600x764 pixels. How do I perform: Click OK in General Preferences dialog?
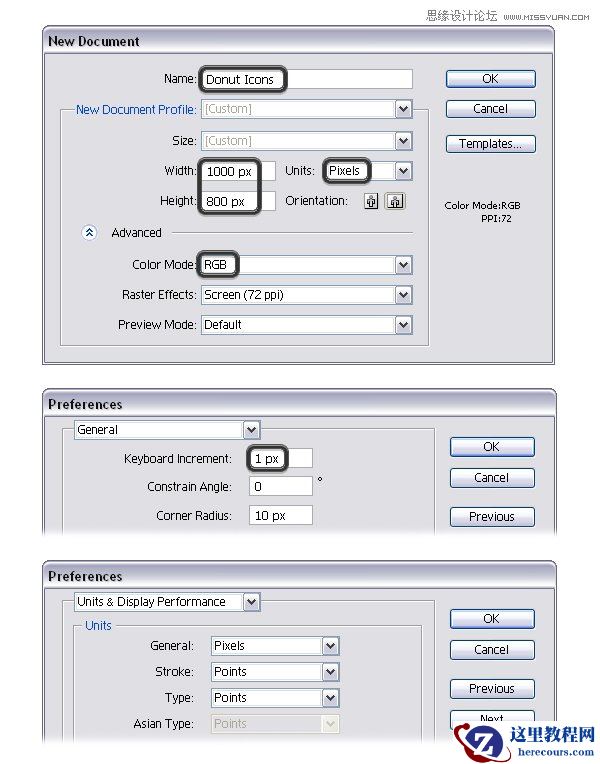tap(492, 447)
